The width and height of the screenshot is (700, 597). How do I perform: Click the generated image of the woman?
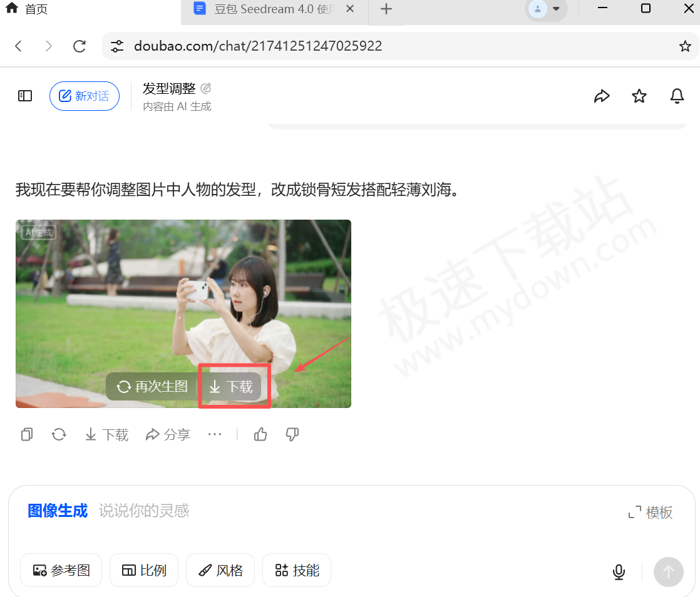pyautogui.click(x=183, y=294)
